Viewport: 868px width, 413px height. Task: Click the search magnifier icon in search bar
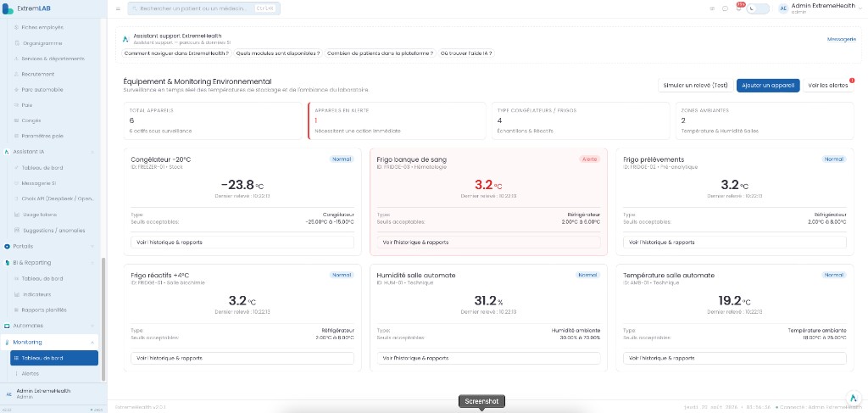(135, 8)
